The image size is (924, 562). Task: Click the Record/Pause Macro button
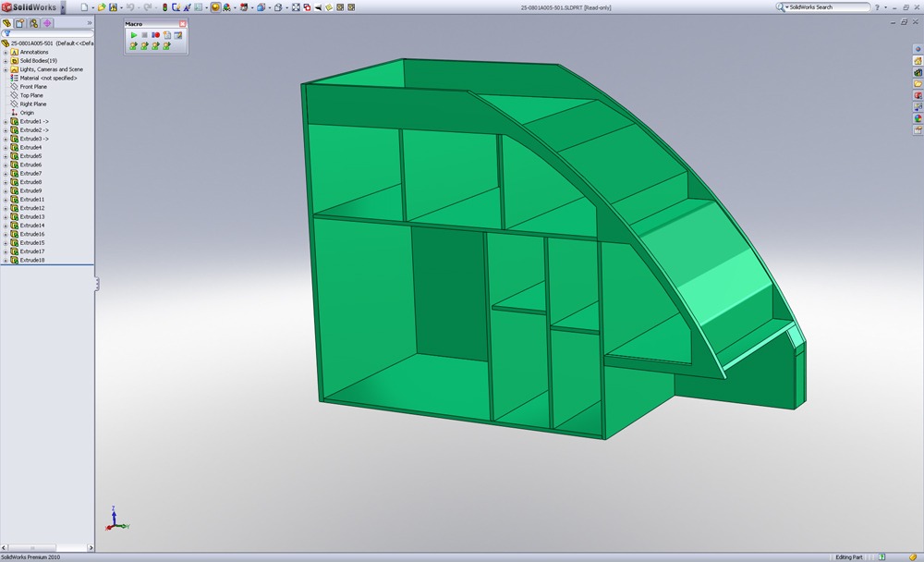[156, 34]
